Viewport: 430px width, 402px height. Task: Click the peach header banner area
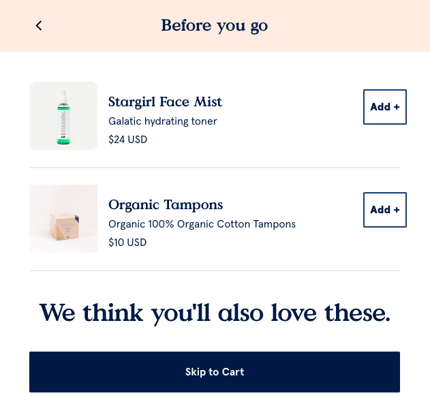pos(215,26)
